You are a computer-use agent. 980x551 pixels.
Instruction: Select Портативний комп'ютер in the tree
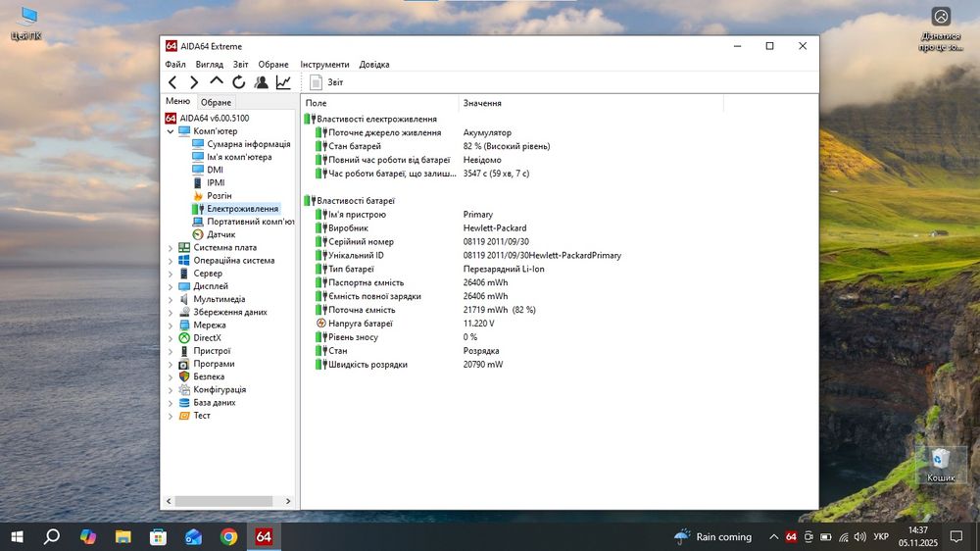coord(250,222)
